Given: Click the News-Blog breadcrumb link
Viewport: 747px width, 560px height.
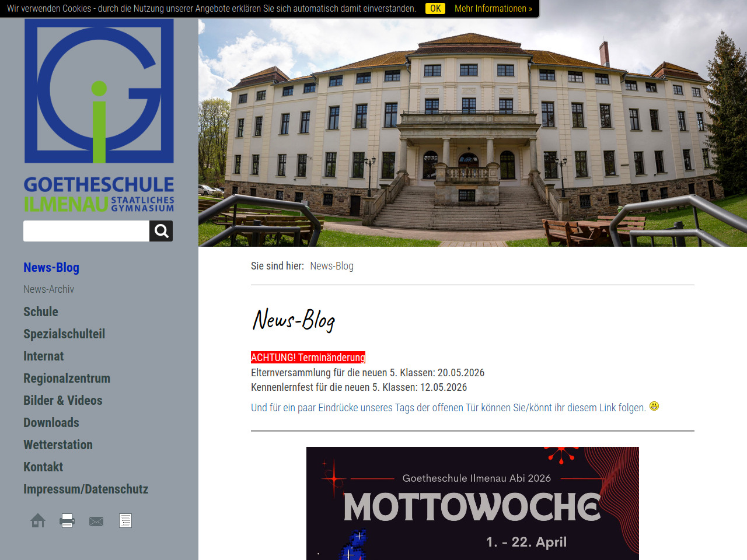Looking at the screenshot, I should click(331, 266).
